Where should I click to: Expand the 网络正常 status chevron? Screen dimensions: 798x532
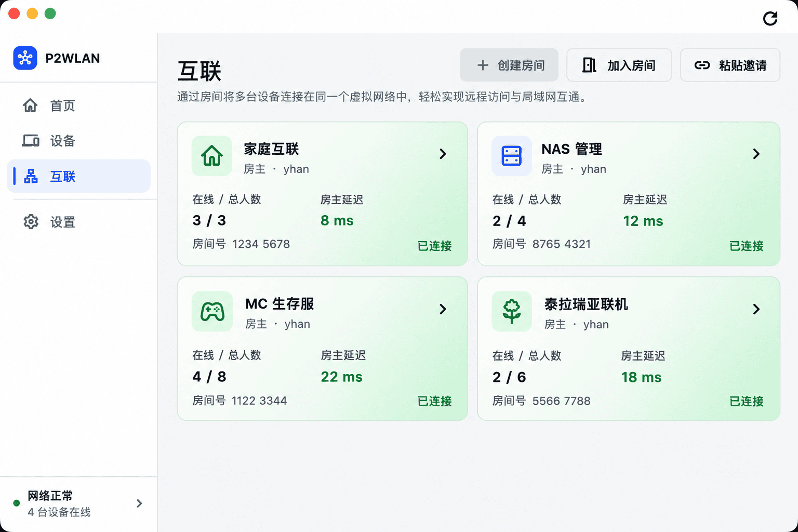(x=139, y=503)
